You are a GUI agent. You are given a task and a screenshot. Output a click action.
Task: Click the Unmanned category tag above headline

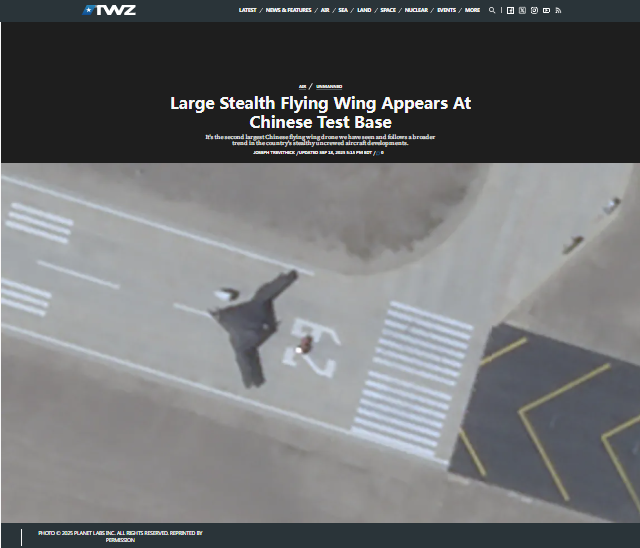click(x=329, y=87)
